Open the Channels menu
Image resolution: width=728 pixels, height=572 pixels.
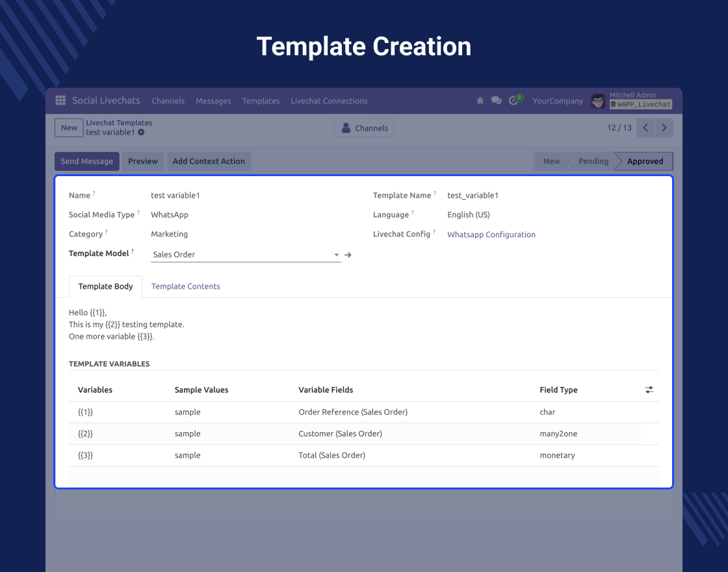pos(168,101)
